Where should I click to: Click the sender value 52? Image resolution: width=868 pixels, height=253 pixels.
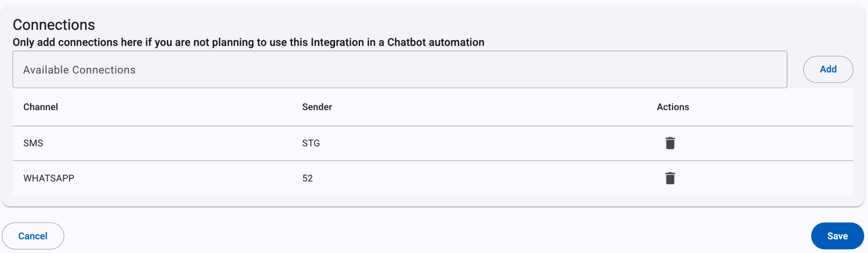click(308, 178)
